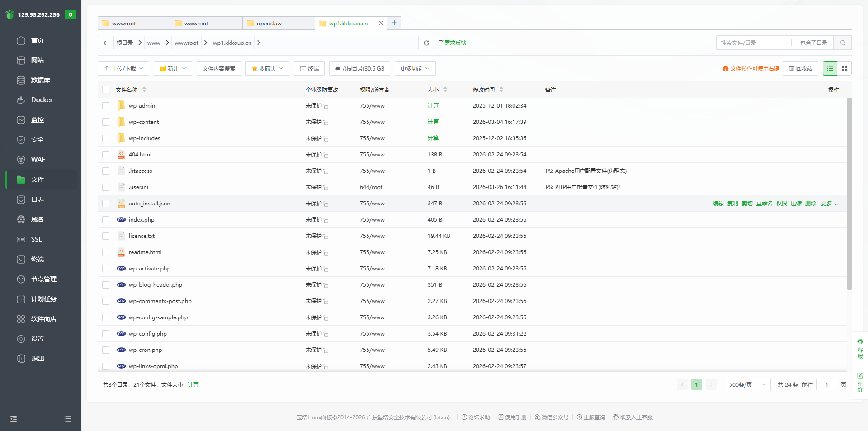Screen dimensions: 868x431
Task: Switch to the openclaw tab
Action: coord(269,24)
